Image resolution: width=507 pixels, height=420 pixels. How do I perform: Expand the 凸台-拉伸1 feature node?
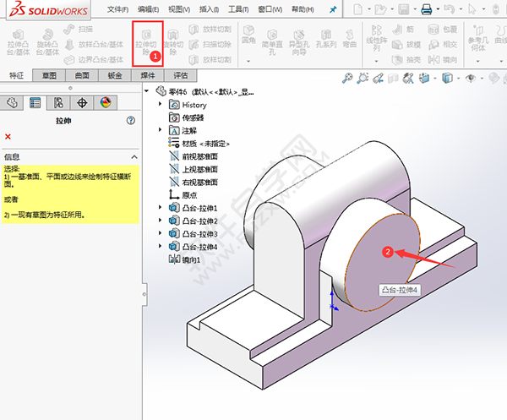click(x=161, y=208)
